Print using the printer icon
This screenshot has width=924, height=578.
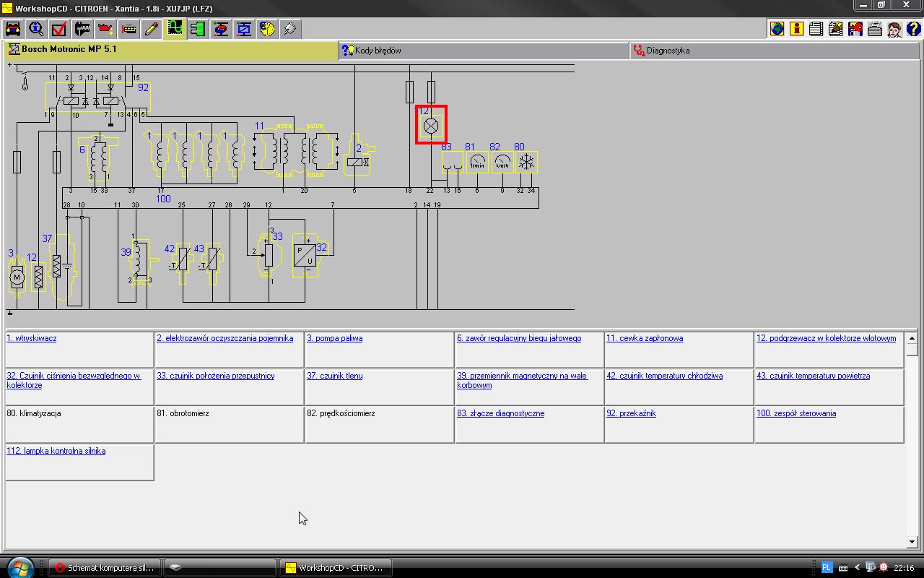point(874,29)
